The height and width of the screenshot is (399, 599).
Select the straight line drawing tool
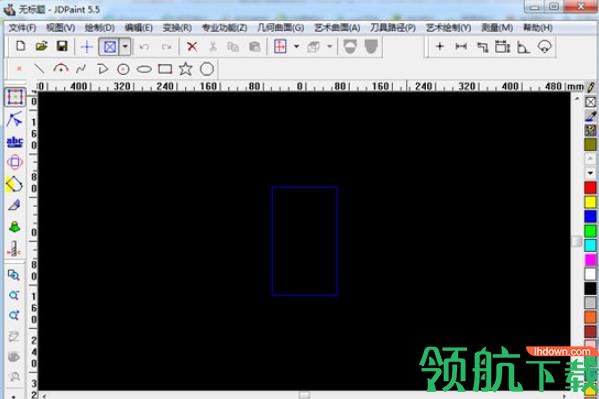tap(39, 69)
